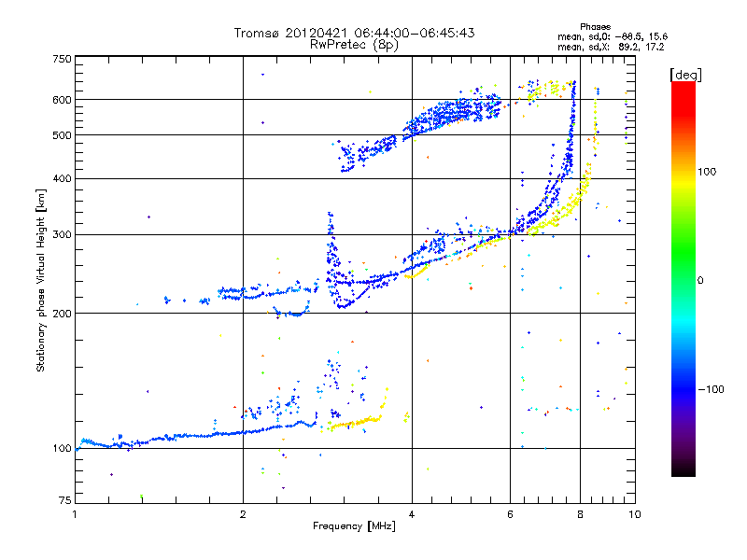Click the 'mean, sd,O: -88.5, 15.6' statistics line
The width and height of the screenshot is (747, 560).
[x=613, y=36]
